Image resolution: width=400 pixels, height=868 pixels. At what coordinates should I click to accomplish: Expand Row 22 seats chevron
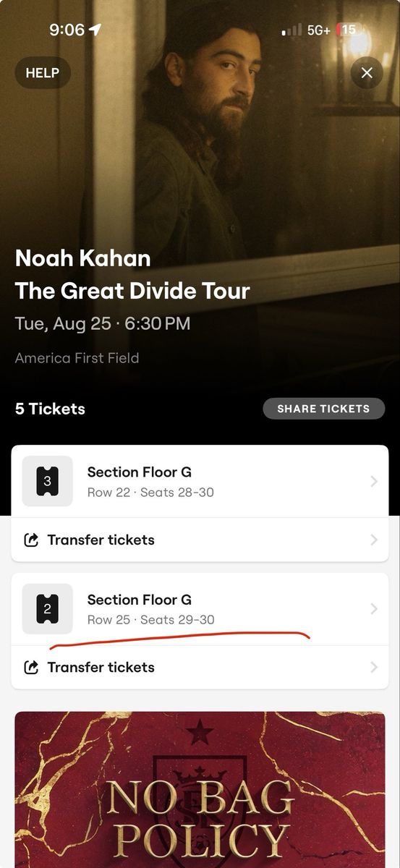(x=374, y=481)
